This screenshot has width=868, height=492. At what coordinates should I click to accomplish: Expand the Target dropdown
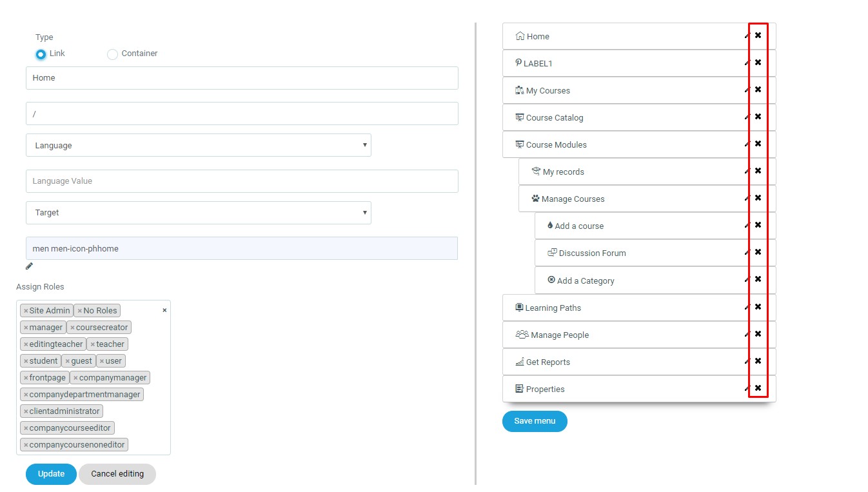point(199,212)
